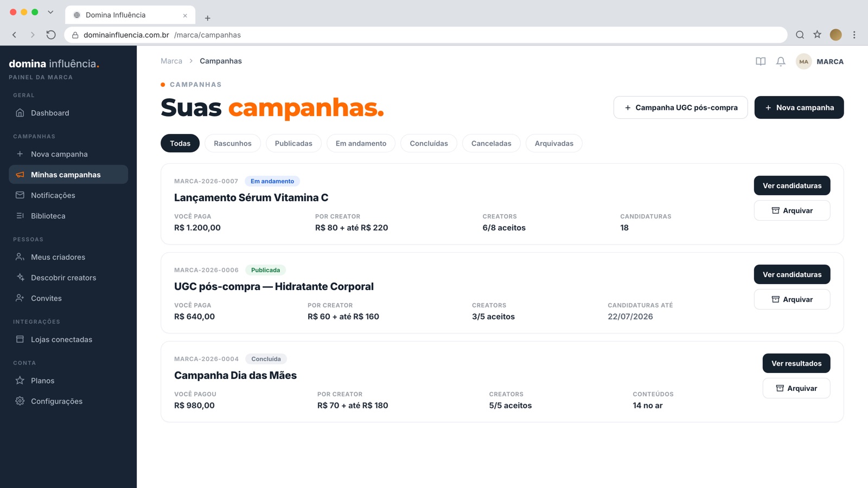
Task: Archive the Lançamento Sérum Vitamina C campaign
Action: click(792, 210)
